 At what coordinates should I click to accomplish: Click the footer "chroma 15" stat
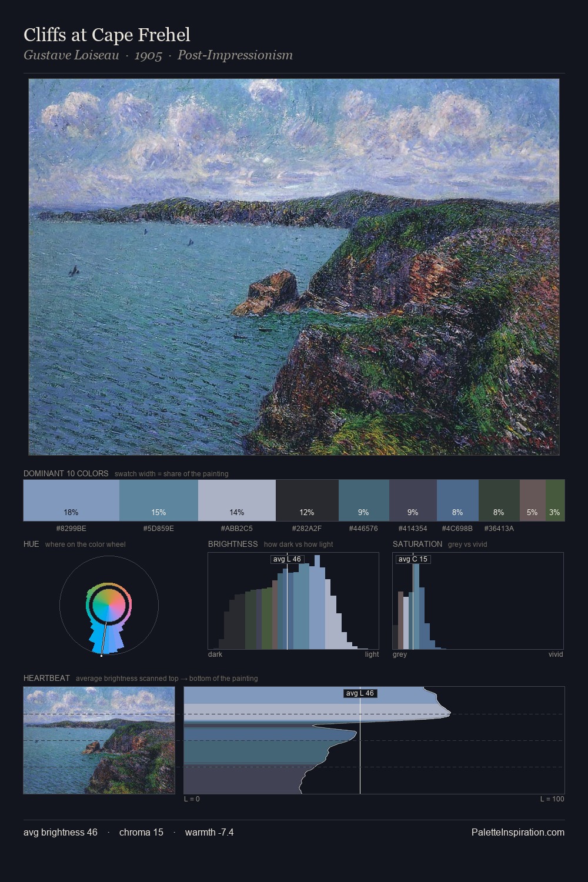point(141,832)
